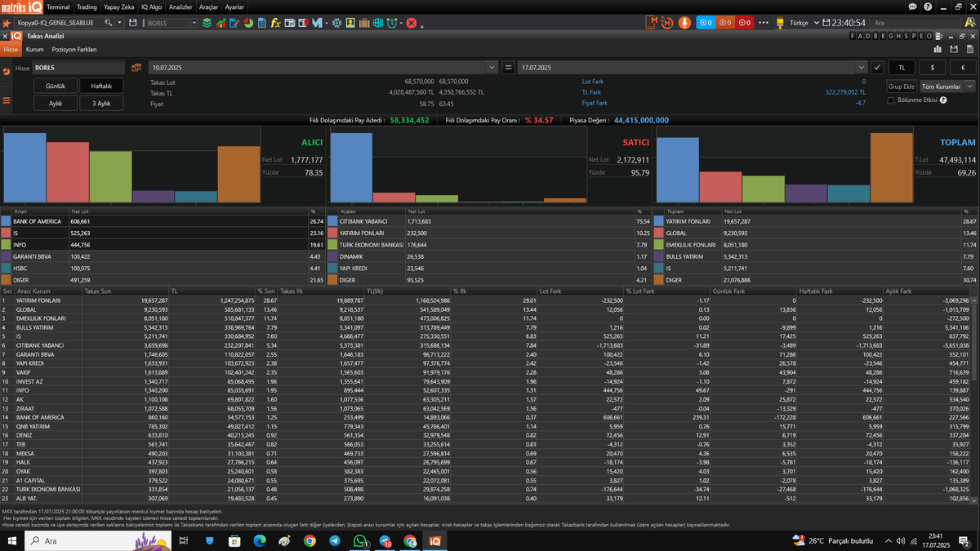Click the help icon next to Bölünme Etkisi
Viewport: 980px width, 551px height.
[x=943, y=100]
